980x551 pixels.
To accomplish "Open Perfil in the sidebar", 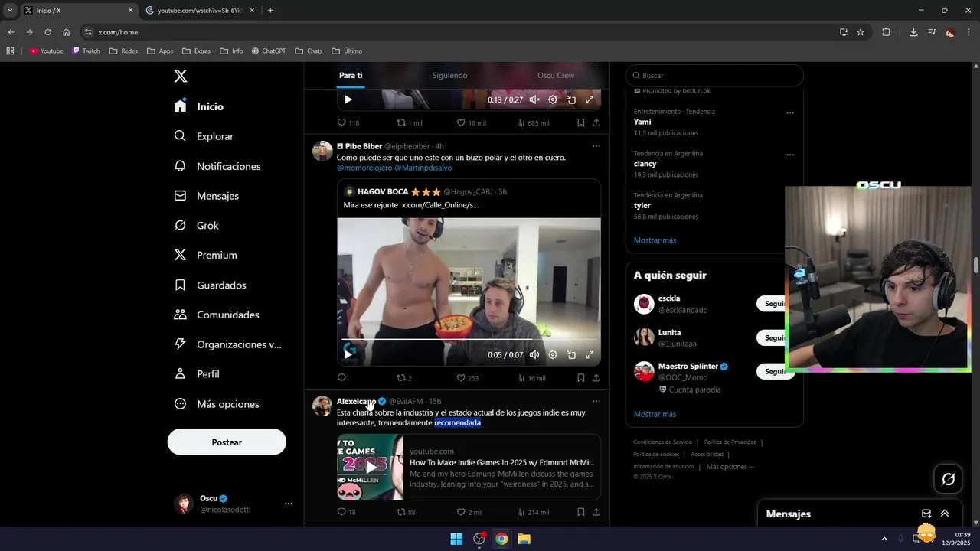I will pos(197,374).
